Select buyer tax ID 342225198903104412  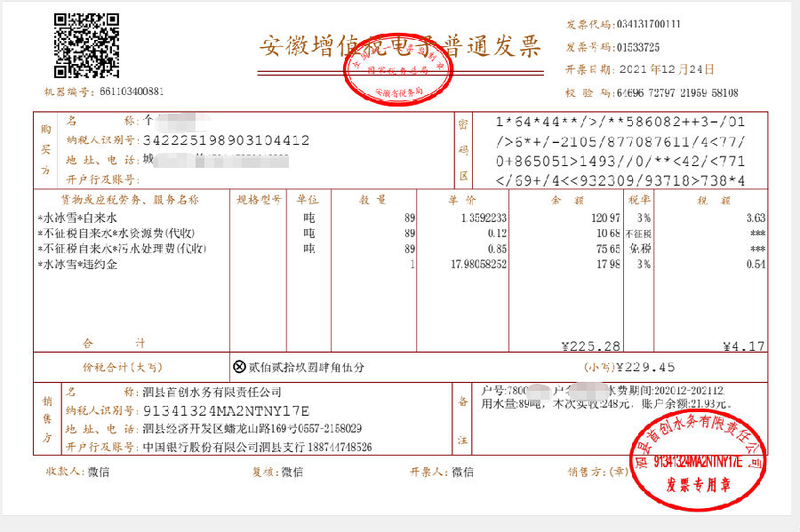click(x=226, y=140)
